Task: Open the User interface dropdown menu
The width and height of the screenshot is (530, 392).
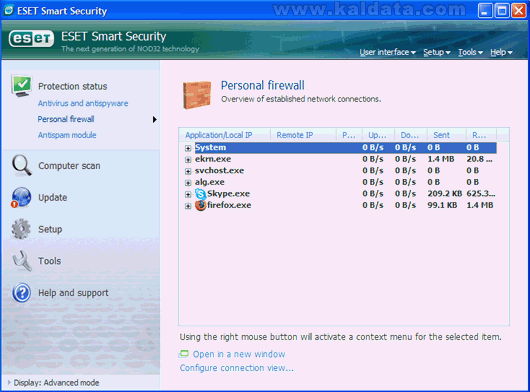Action: tap(387, 52)
